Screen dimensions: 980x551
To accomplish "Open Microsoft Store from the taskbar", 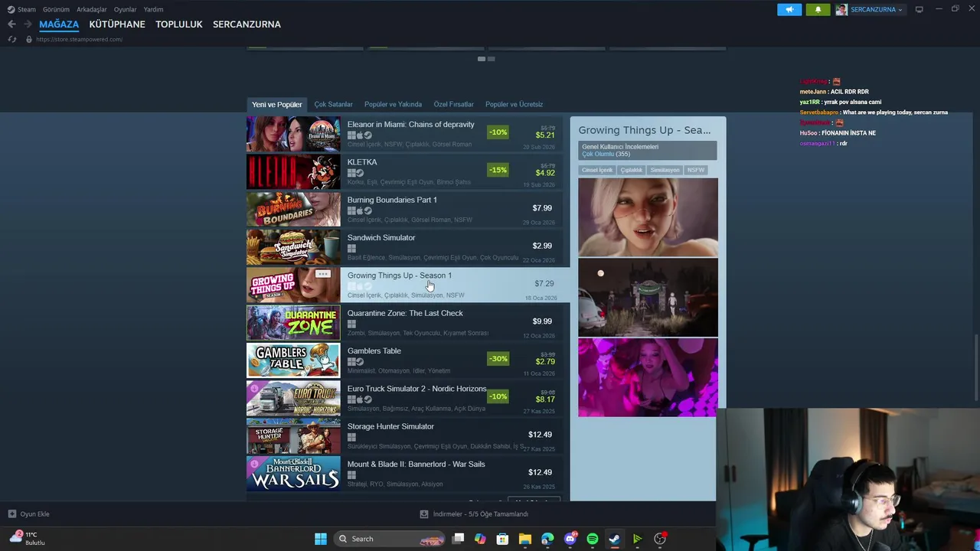I will pyautogui.click(x=502, y=539).
